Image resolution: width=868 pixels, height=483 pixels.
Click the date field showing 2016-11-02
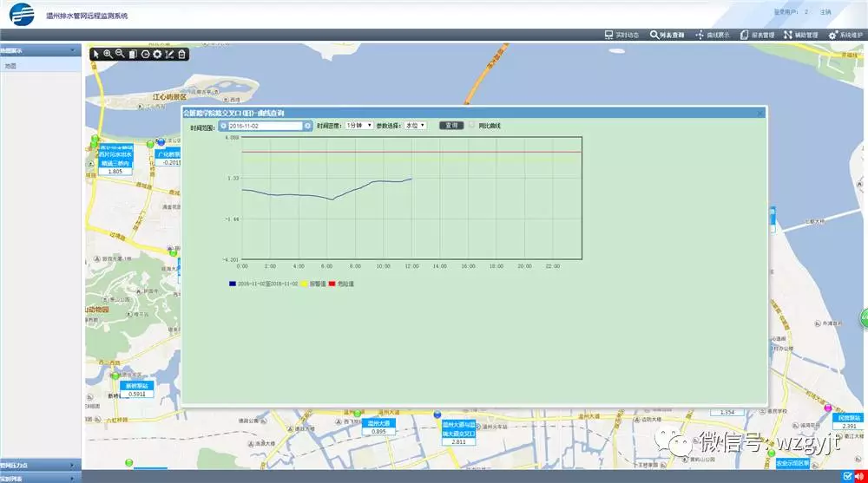click(265, 126)
